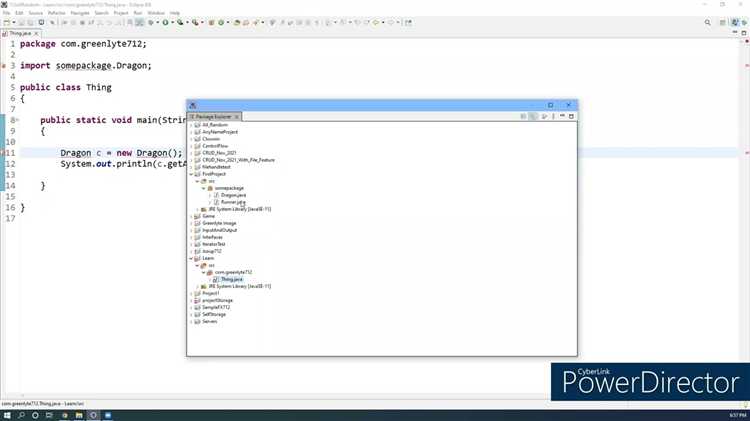Collapse the FirstProject tree node
The image size is (750, 421).
pyautogui.click(x=191, y=174)
